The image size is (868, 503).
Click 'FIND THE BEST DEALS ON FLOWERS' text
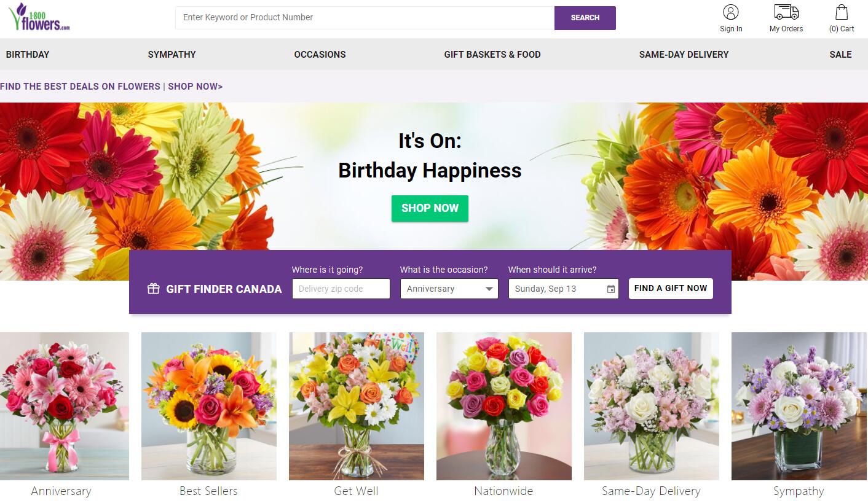tap(80, 87)
